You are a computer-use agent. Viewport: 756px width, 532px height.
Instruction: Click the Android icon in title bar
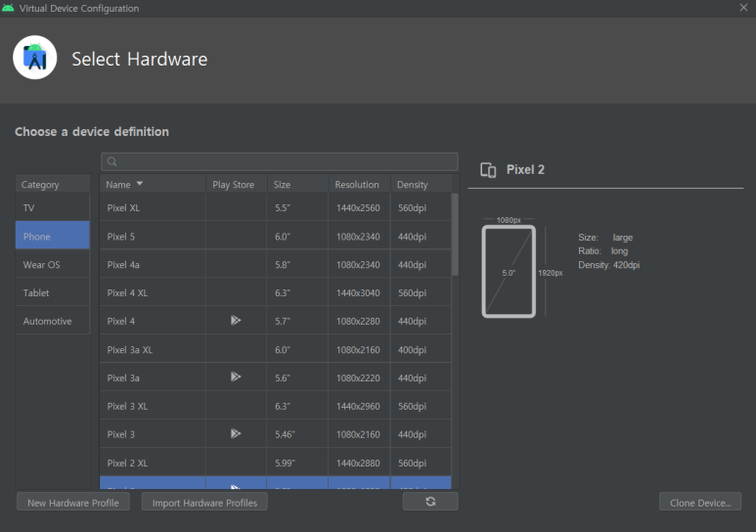pos(8,8)
